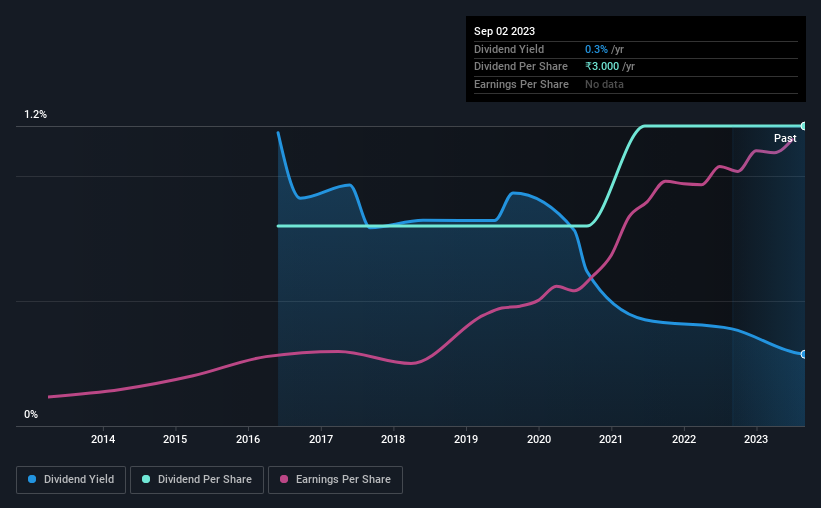Select the 2021 x-axis tick label
Image resolution: width=821 pixels, height=508 pixels.
(x=611, y=439)
